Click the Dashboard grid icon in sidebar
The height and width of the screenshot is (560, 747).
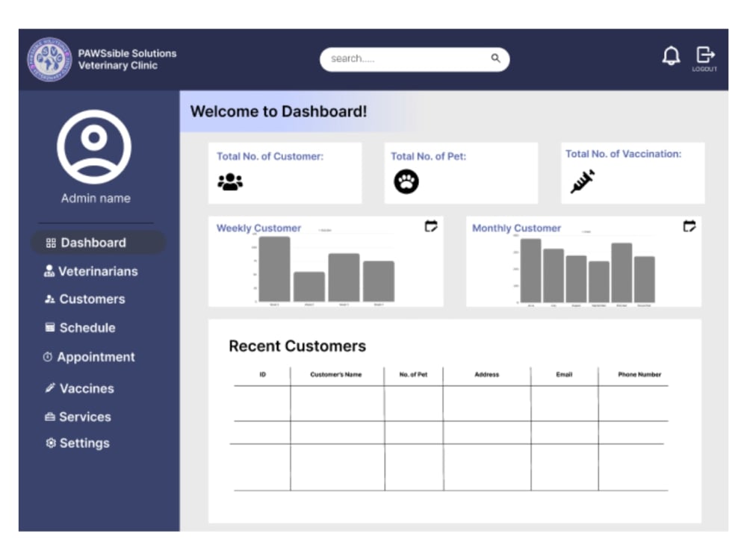click(x=51, y=243)
